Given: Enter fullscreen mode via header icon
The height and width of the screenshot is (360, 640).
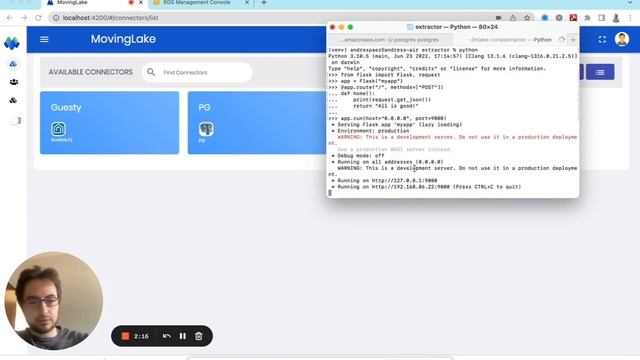Looking at the screenshot, I should coord(602,40).
